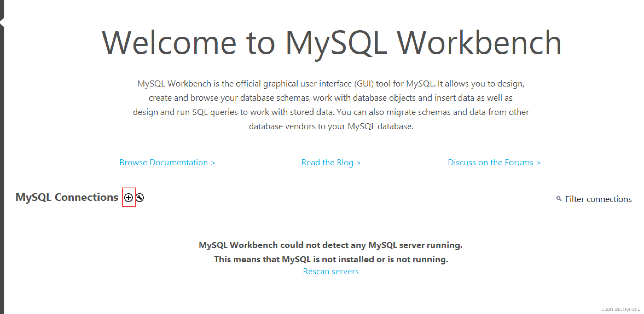Click the magnifier icon beside Filter connections
Viewport: 644px width, 314px height.
pyautogui.click(x=559, y=199)
